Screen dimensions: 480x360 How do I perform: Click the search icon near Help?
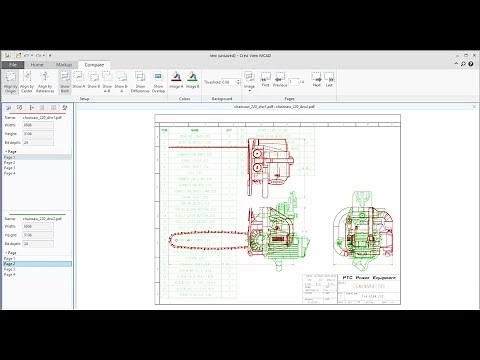tap(463, 64)
